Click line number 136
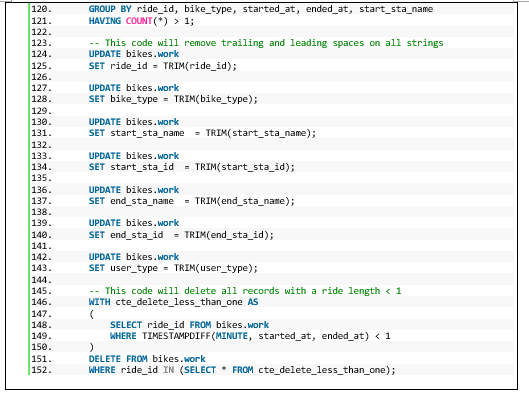This screenshot has width=529, height=395. click(42, 190)
